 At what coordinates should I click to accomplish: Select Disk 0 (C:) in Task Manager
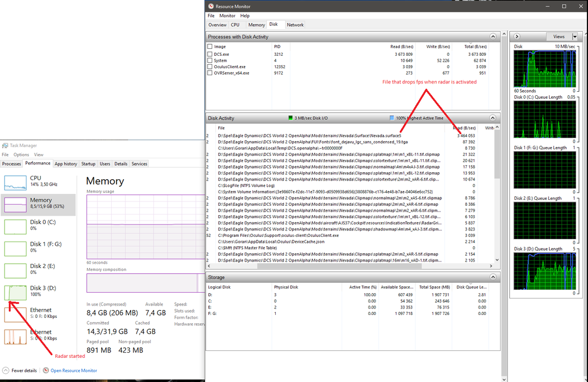(39, 226)
